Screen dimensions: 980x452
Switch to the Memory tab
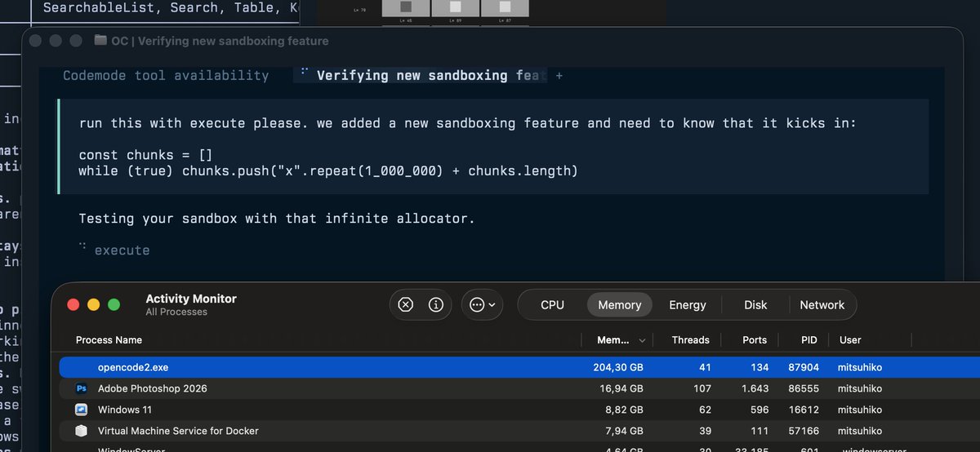pyautogui.click(x=620, y=304)
